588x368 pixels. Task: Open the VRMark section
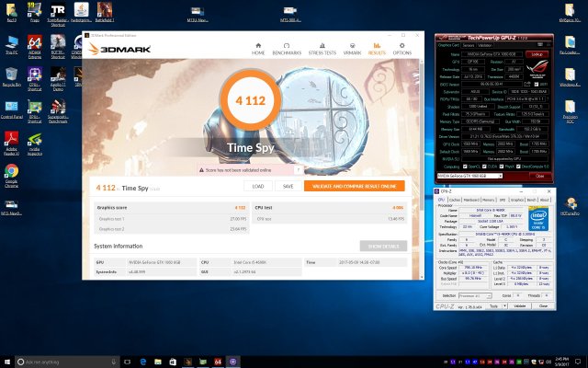[351, 48]
